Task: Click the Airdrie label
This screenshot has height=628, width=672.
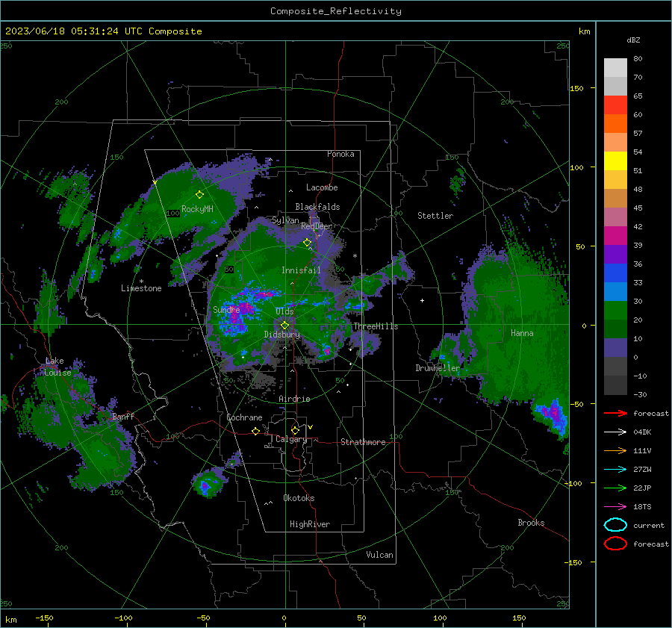Action: click(x=294, y=399)
